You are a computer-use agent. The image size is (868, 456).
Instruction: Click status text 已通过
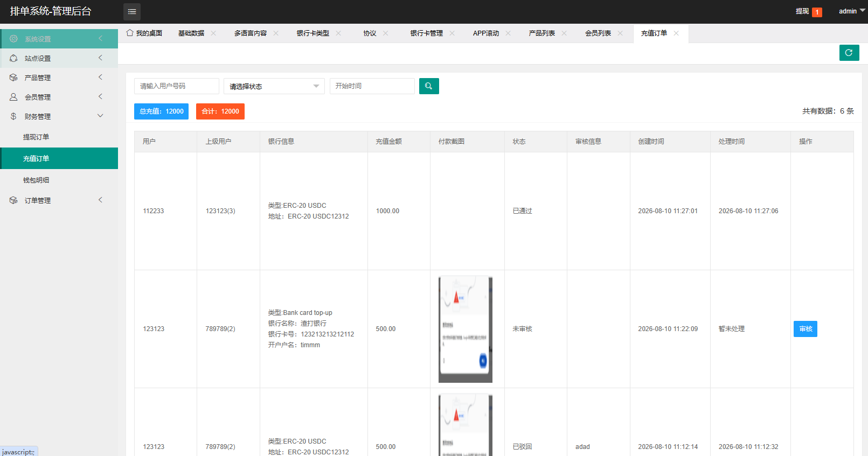click(522, 211)
